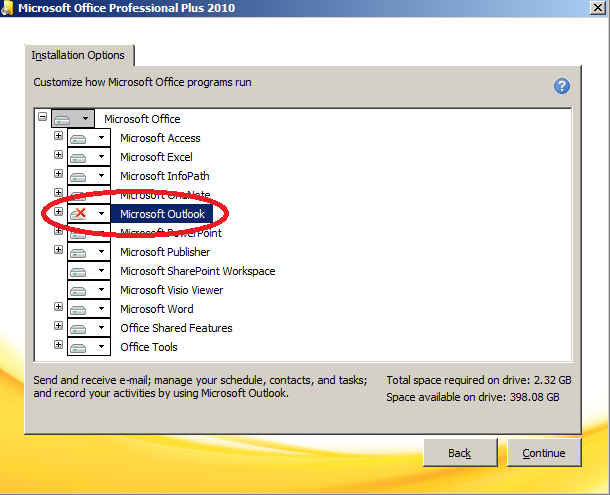Screen dimensions: 610x495
Task: Click the Office Shared Features drive icon
Action: click(79, 328)
